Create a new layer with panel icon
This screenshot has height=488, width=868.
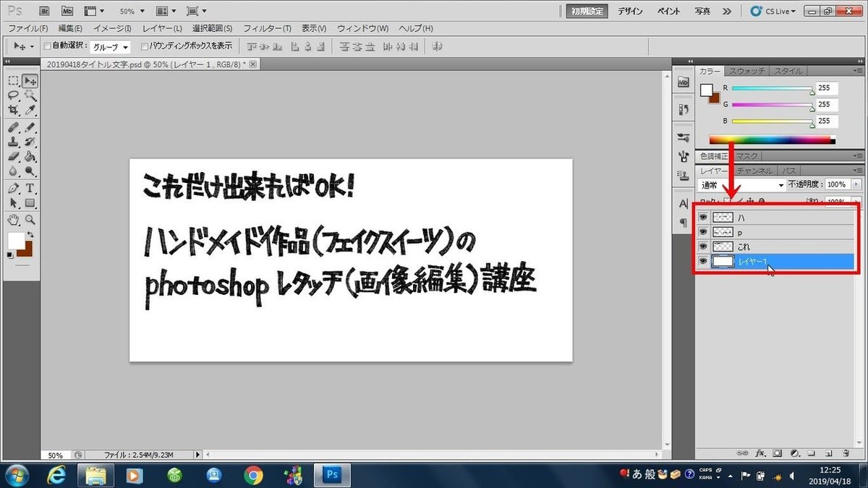point(829,453)
